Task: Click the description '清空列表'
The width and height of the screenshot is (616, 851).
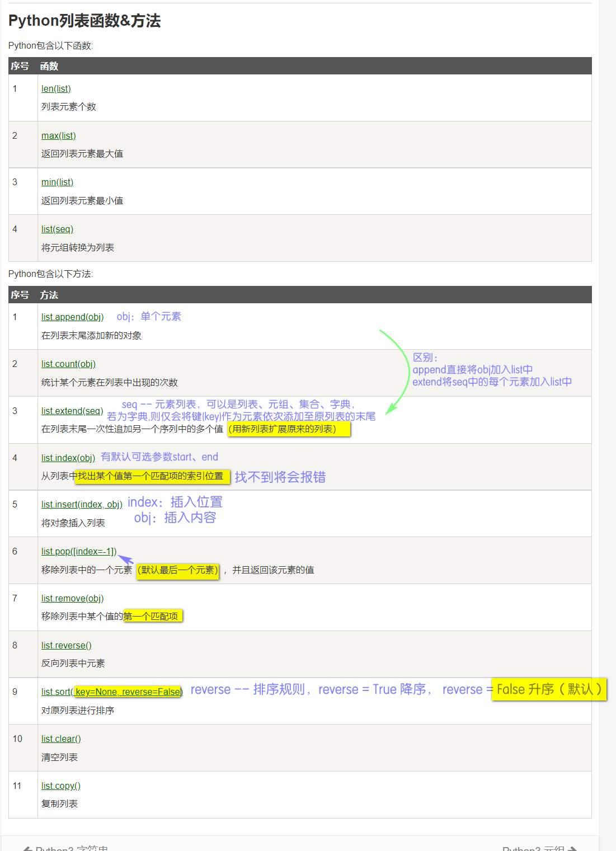Action: (x=59, y=757)
